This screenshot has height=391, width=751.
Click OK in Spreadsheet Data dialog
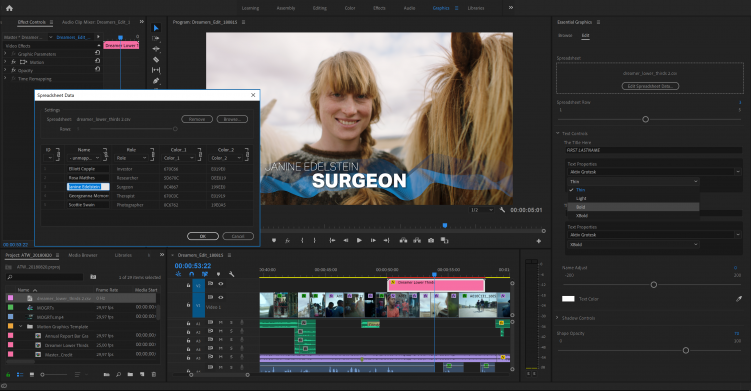203,236
